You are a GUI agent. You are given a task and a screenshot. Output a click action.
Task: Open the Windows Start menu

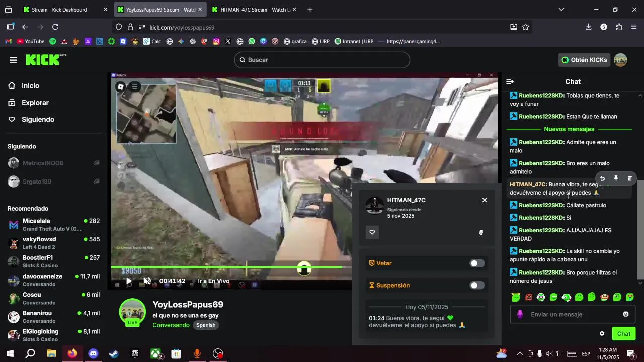click(x=10, y=354)
